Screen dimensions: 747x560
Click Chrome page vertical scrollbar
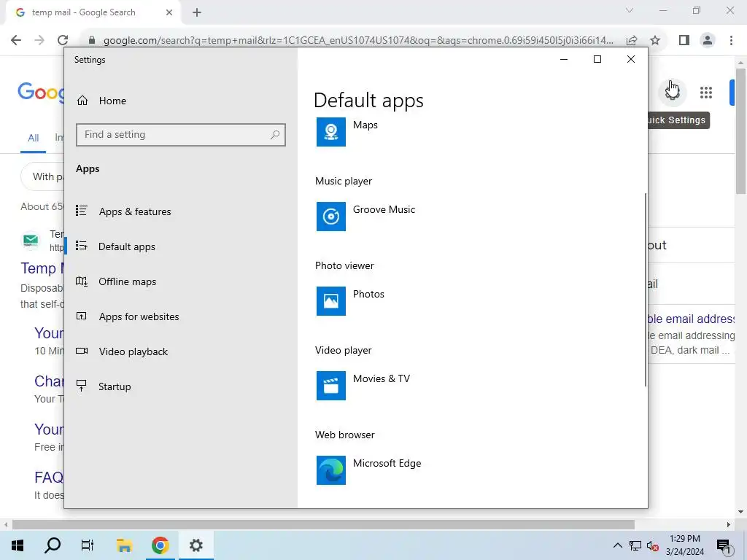(740, 131)
